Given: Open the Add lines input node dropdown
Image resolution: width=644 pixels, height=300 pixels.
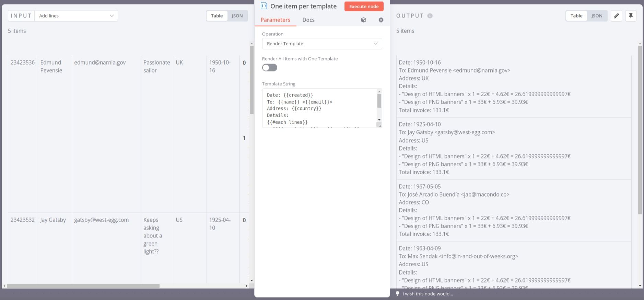Looking at the screenshot, I should coord(76,16).
